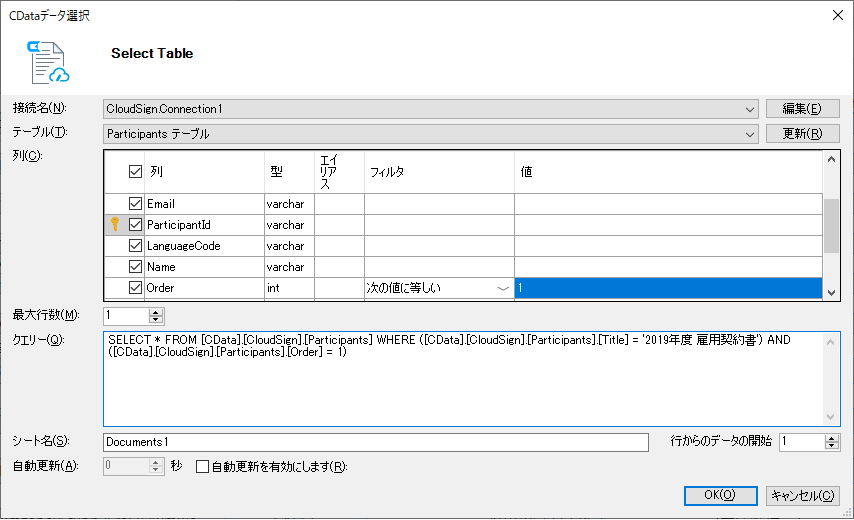Screen dimensions: 854x520
Task: Click the key icon beside ParticipantId
Action: [115, 224]
